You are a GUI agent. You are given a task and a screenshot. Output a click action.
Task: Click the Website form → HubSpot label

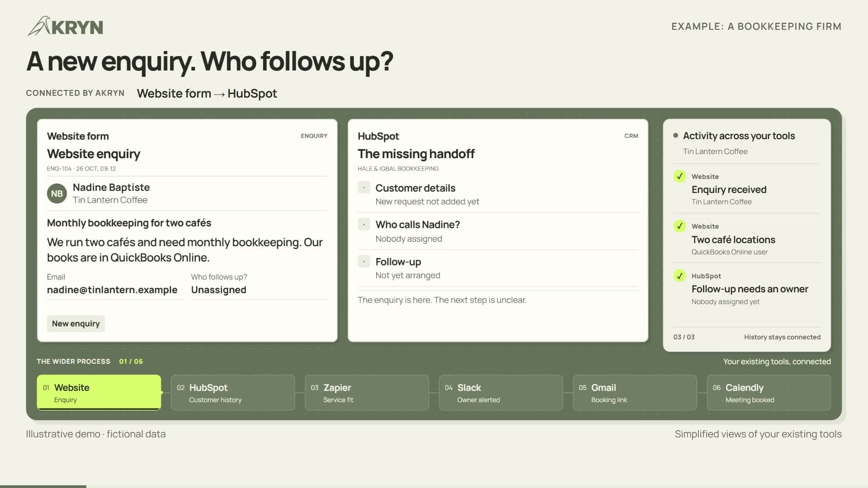(207, 94)
